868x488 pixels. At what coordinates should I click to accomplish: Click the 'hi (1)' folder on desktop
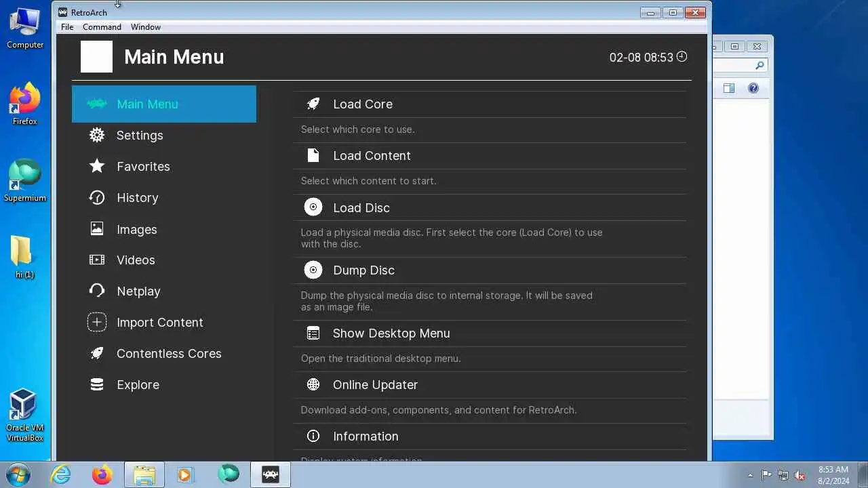point(24,258)
